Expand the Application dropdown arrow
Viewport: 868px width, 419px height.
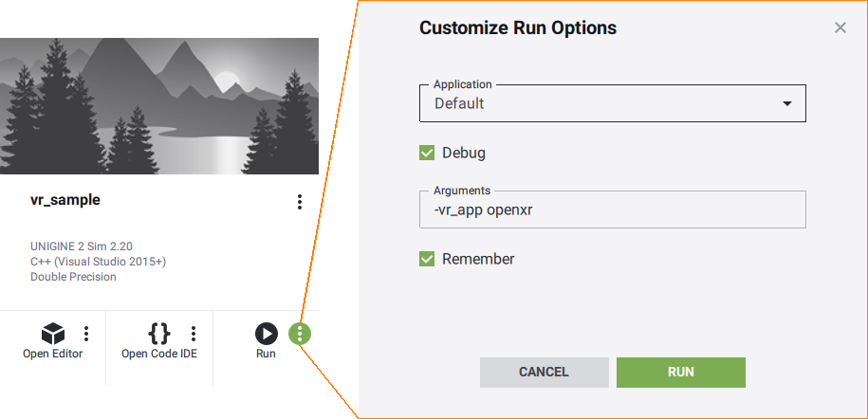[786, 103]
